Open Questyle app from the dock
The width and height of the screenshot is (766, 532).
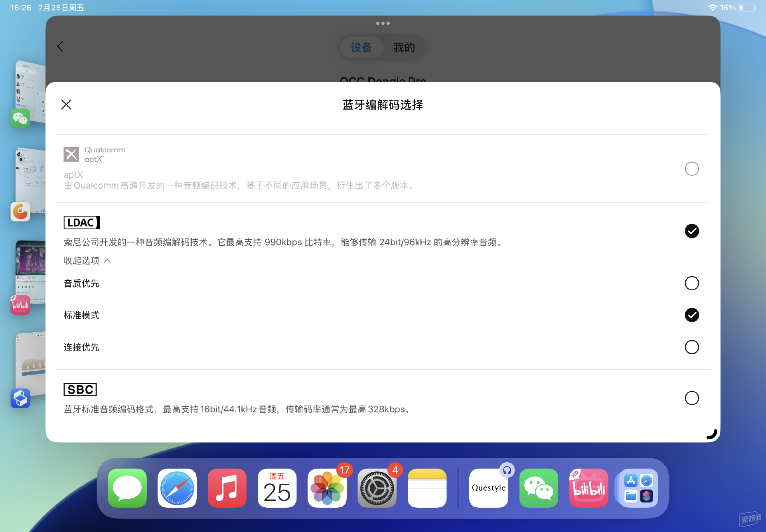click(489, 488)
